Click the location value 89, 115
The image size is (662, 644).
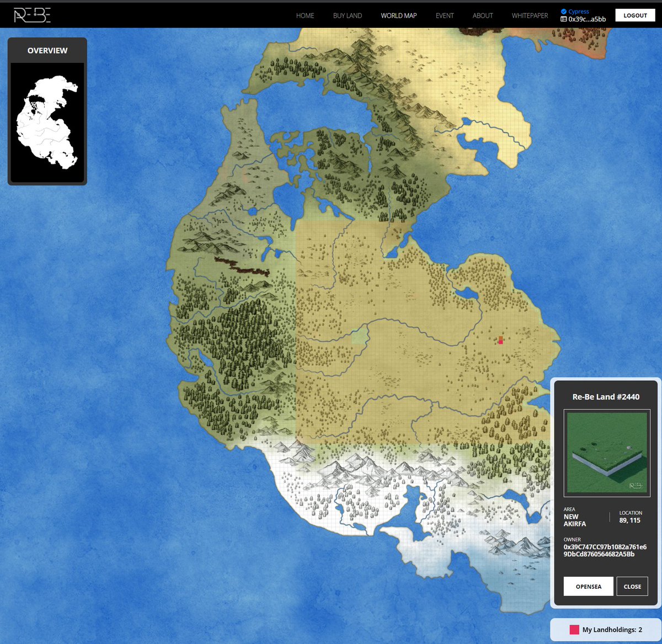click(629, 520)
